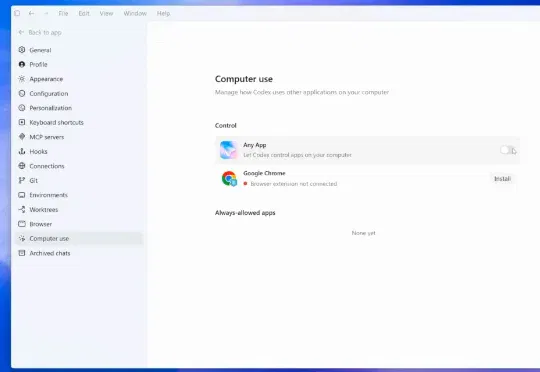540x372 pixels.
Task: Click 'Google Chrome' row title
Action: [x=264, y=173]
